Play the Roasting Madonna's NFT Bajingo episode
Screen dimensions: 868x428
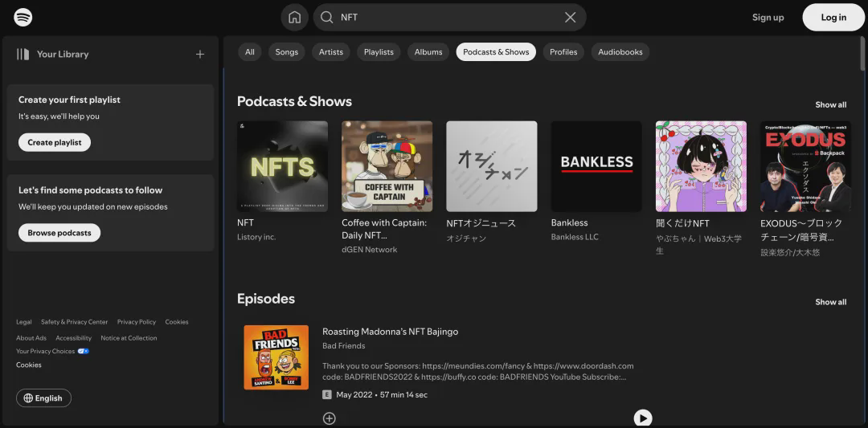643,418
